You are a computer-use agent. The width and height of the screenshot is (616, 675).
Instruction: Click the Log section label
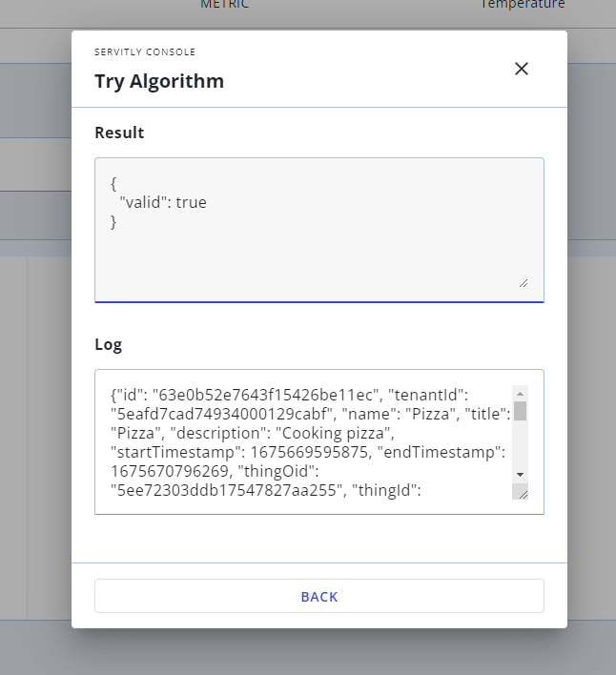(108, 344)
